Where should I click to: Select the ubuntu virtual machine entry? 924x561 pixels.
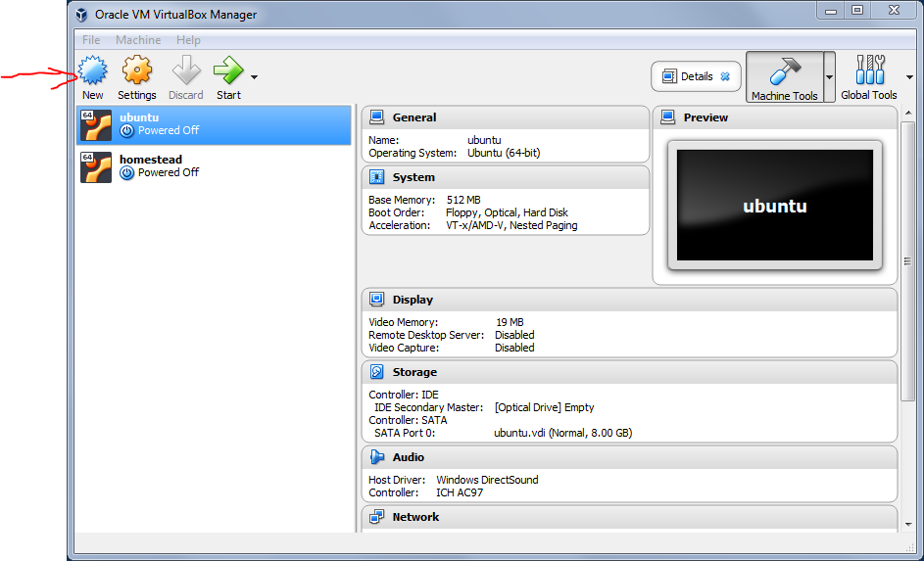point(214,124)
